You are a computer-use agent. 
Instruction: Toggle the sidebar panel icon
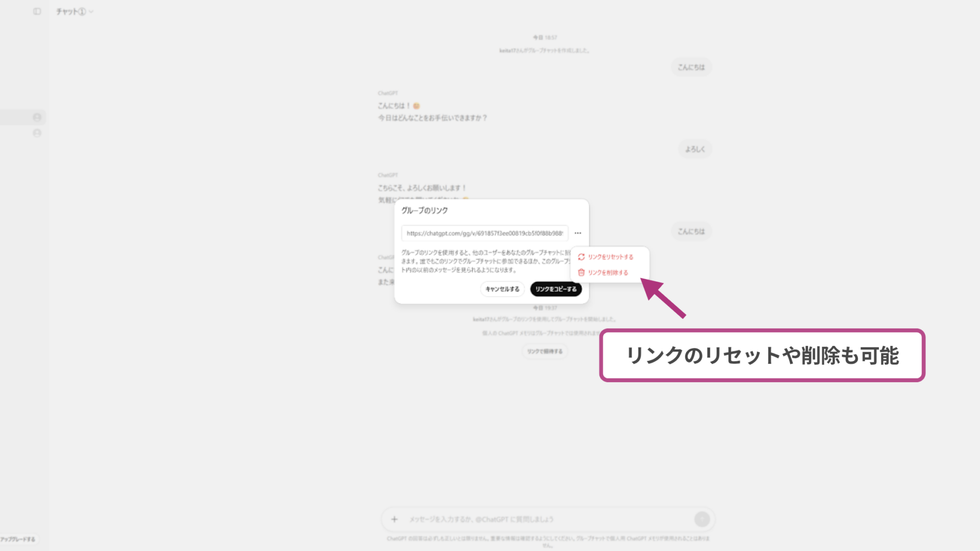point(36,11)
